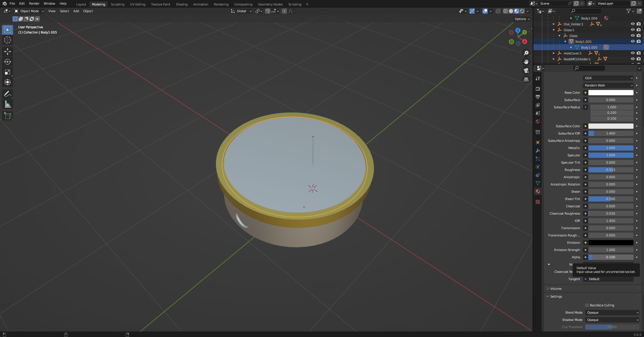Image resolution: width=644 pixels, height=337 pixels.
Task: Click the outliner search field
Action: (586, 11)
